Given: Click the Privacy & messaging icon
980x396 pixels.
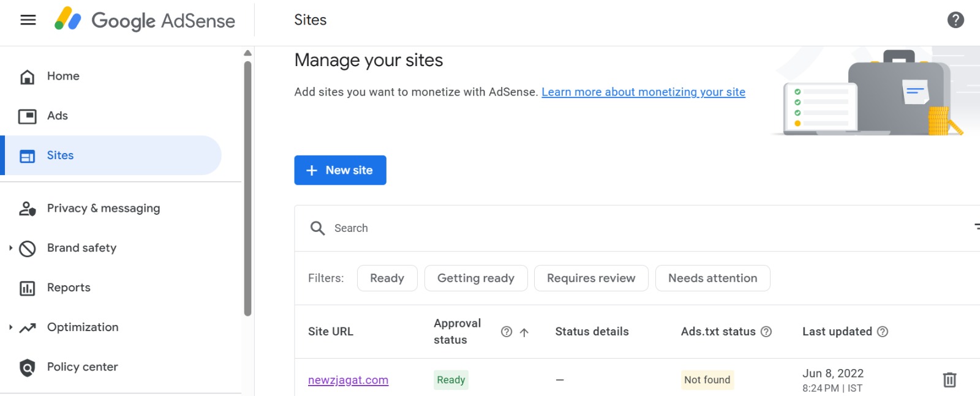Looking at the screenshot, I should coord(27,209).
